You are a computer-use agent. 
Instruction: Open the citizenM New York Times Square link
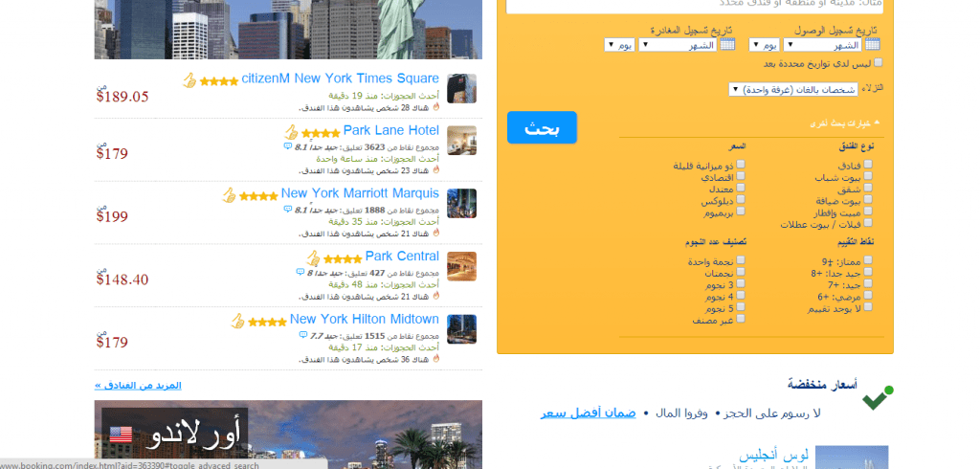pos(340,78)
